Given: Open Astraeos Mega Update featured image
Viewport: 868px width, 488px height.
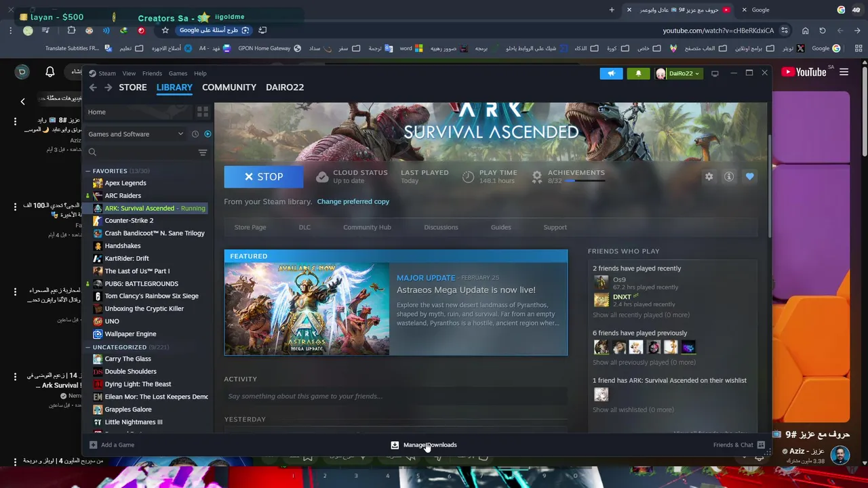Looking at the screenshot, I should [307, 308].
